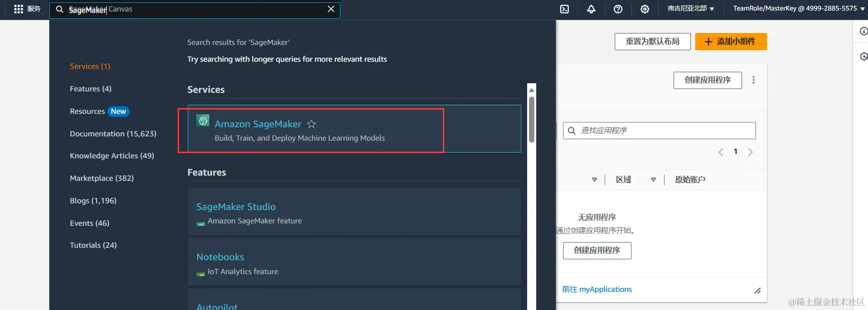Sort the column left of 区域

[x=594, y=180]
